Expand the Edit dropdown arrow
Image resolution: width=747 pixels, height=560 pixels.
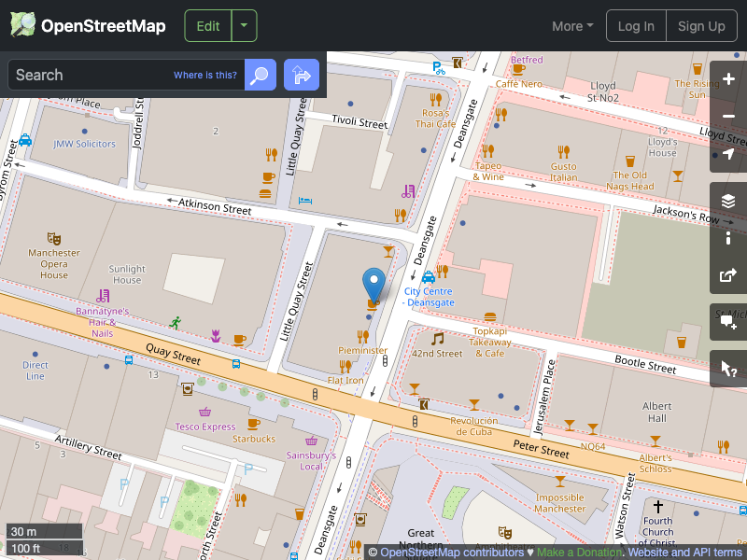pos(244,25)
